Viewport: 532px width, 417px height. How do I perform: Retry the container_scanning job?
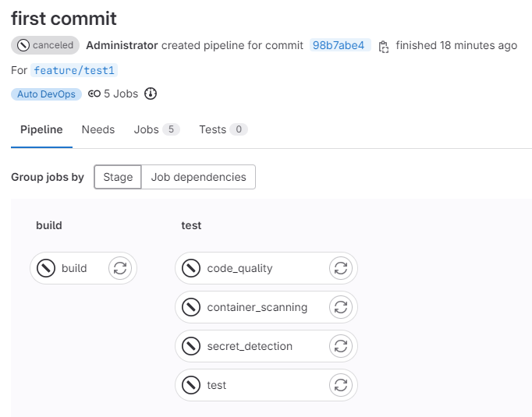tap(340, 307)
